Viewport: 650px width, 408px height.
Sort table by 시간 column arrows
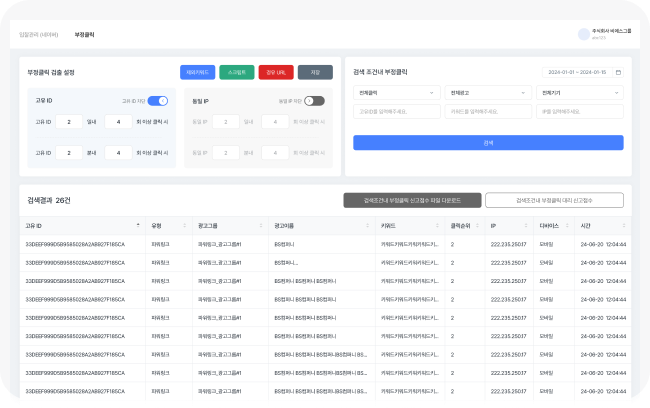coord(623,226)
